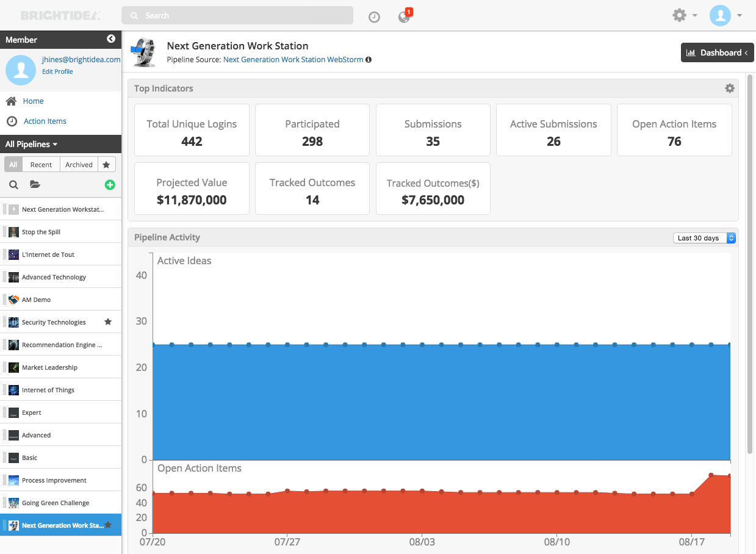Viewport: 756px width, 554px height.
Task: Click the open folder icon
Action: 35,185
